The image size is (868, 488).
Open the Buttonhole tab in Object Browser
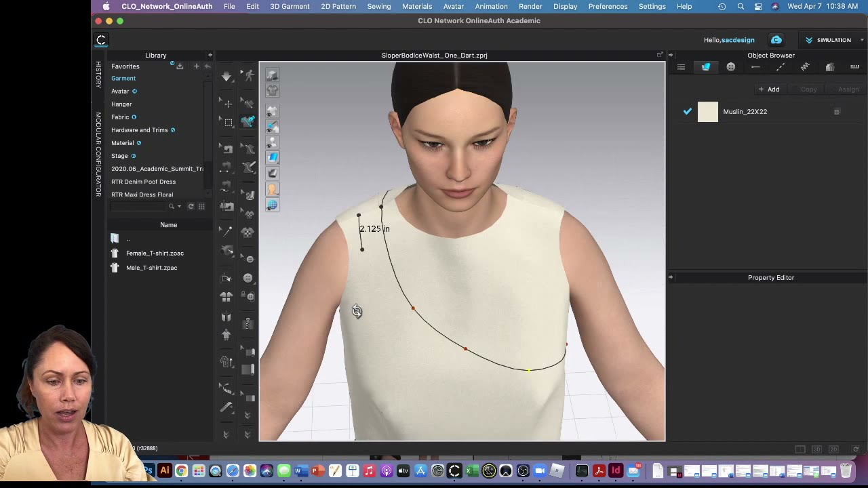pos(755,67)
